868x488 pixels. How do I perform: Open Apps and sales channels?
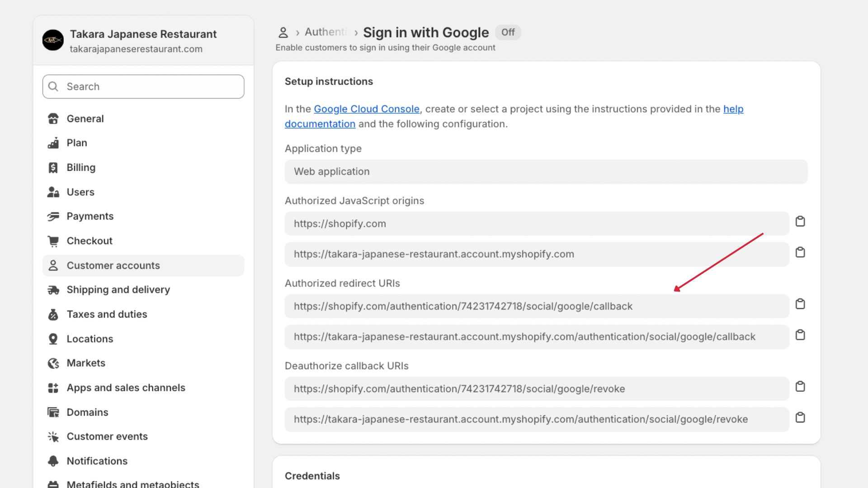point(143,388)
